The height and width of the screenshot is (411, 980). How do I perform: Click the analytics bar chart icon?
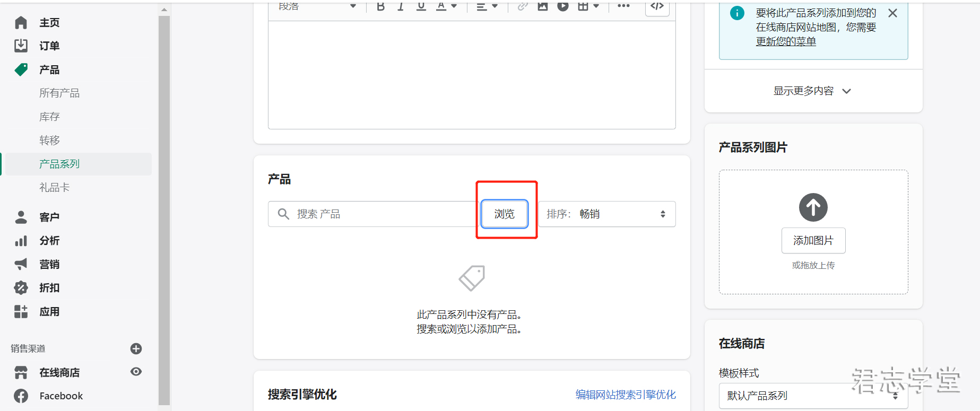[21, 241]
